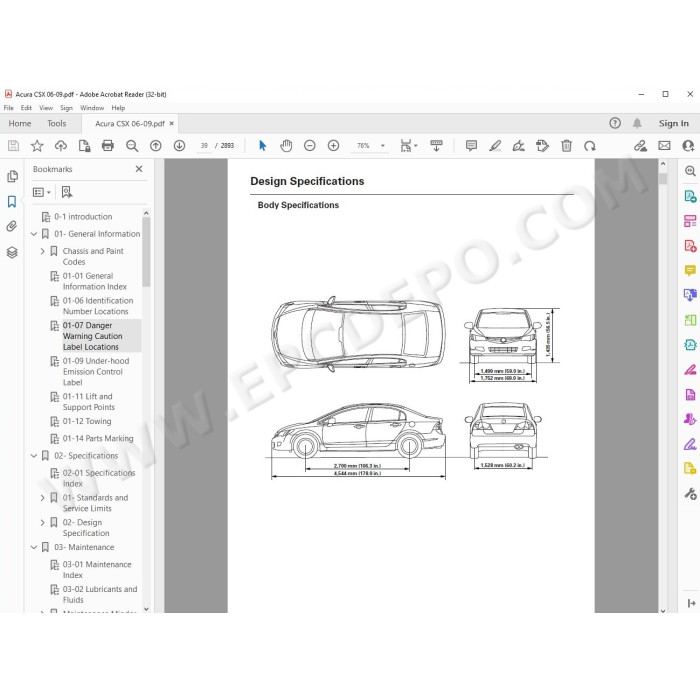This screenshot has height=700, width=700.
Task: Open the 01-06 Identification Number Locations bookmark
Action: (98, 306)
